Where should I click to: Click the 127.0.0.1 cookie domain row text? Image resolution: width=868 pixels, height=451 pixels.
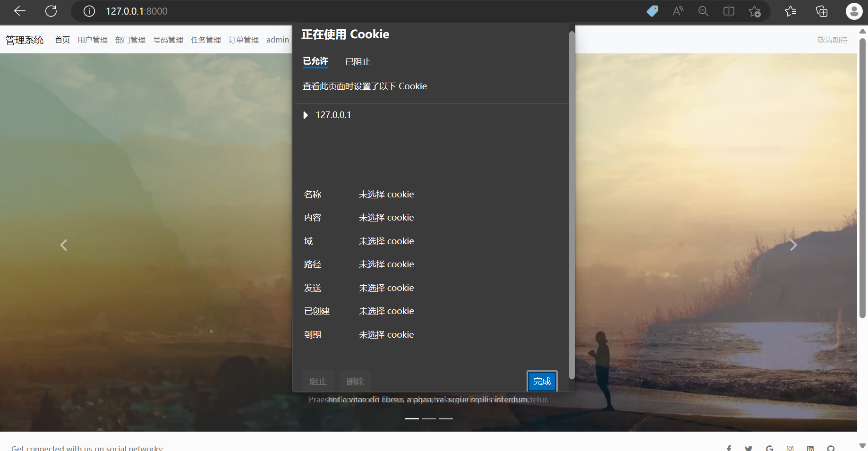(x=333, y=115)
